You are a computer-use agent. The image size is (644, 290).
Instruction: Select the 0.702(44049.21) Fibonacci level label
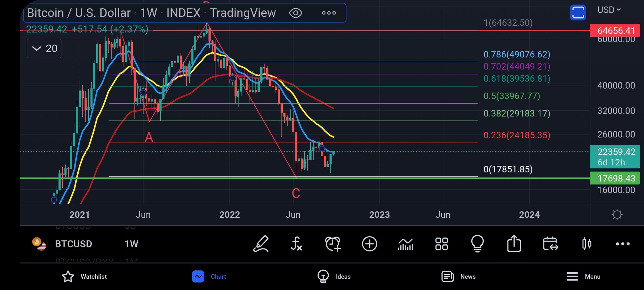[x=517, y=66]
